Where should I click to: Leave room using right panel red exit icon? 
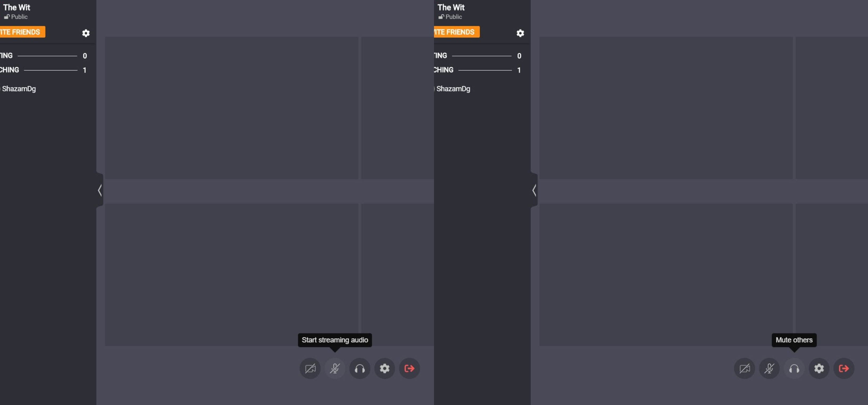pos(844,368)
